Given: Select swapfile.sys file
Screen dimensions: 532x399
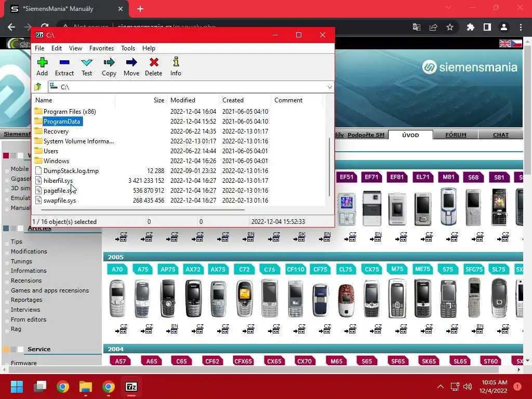Looking at the screenshot, I should point(60,200).
